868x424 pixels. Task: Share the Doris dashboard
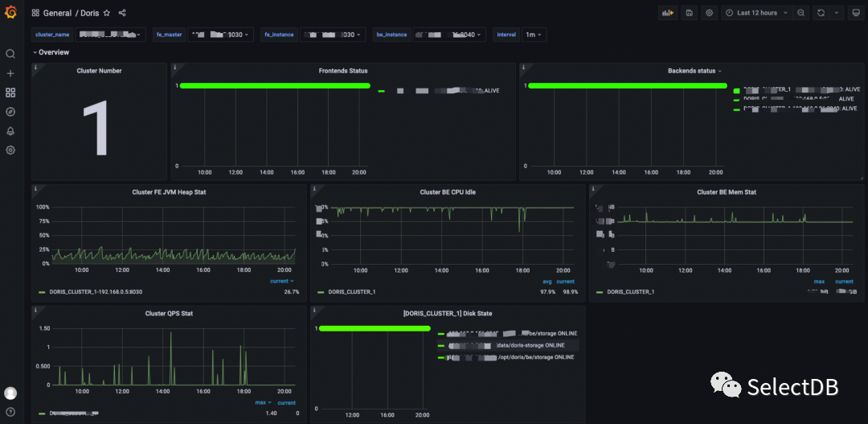(x=122, y=13)
